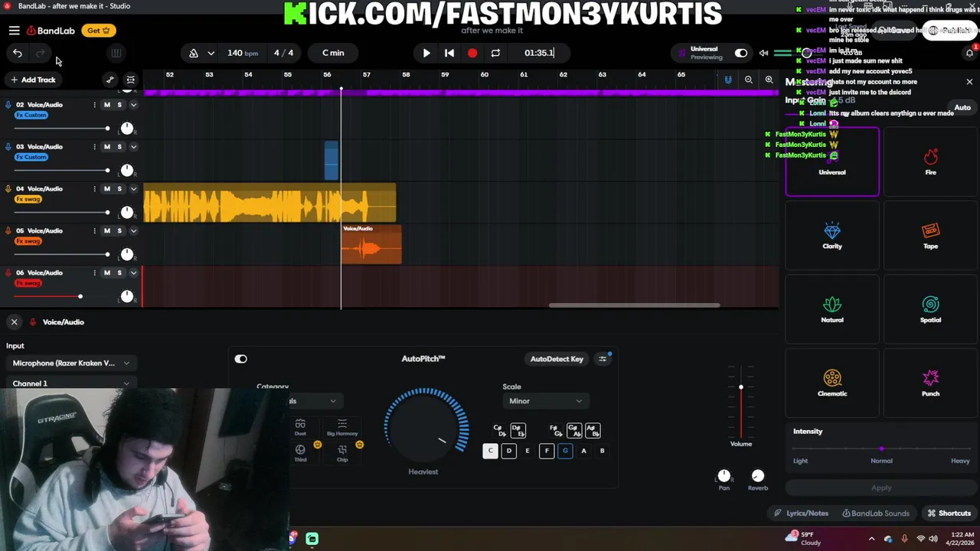This screenshot has width=980, height=551.
Task: Select the Universal mastering preset
Action: (x=832, y=161)
